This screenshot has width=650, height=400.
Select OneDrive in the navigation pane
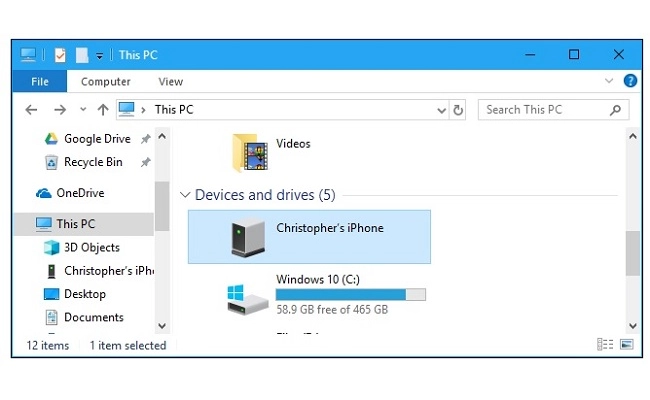point(80,193)
